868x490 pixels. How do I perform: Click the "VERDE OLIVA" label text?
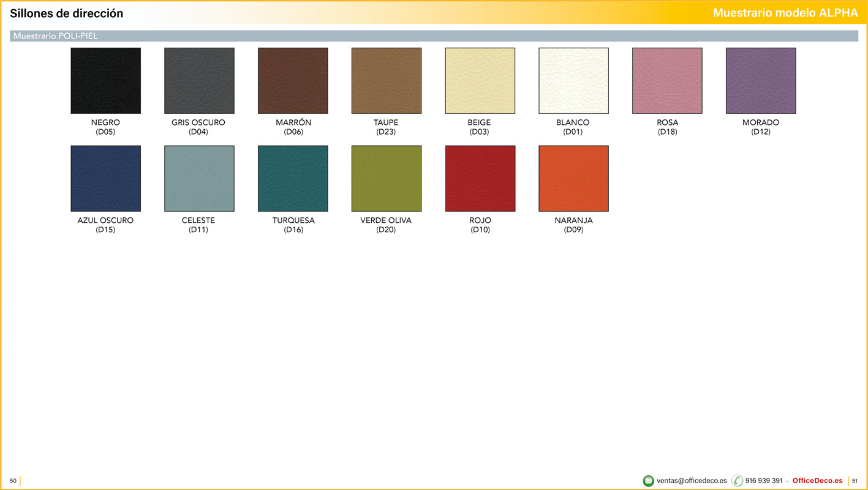coord(386,221)
